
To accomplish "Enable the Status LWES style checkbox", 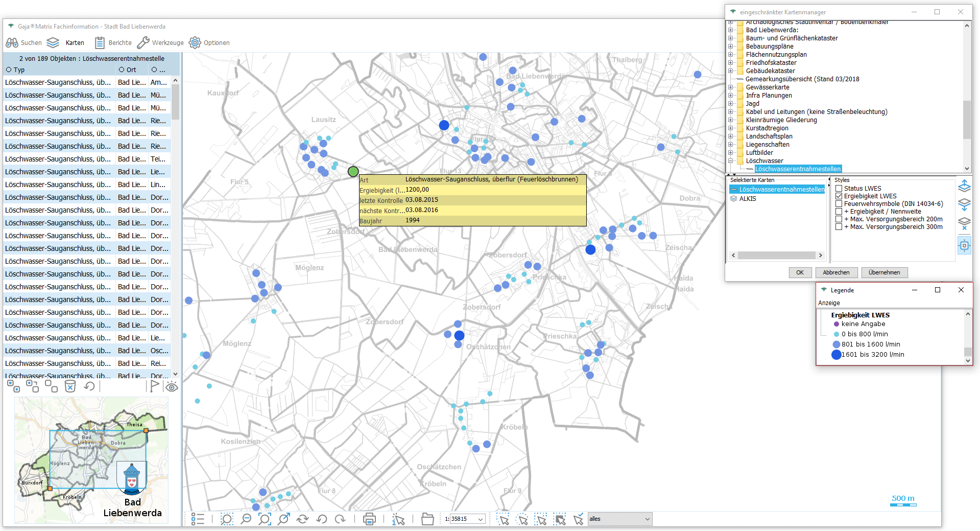I will (839, 189).
